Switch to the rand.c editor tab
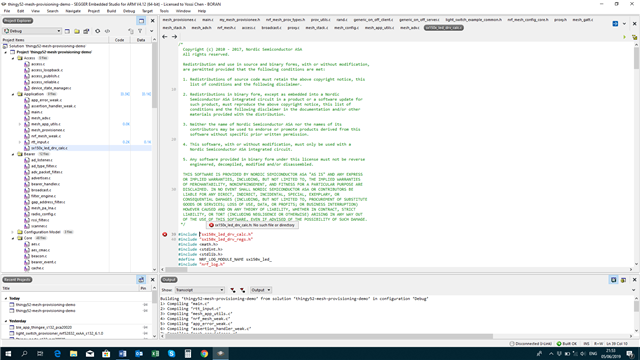 (x=342, y=20)
